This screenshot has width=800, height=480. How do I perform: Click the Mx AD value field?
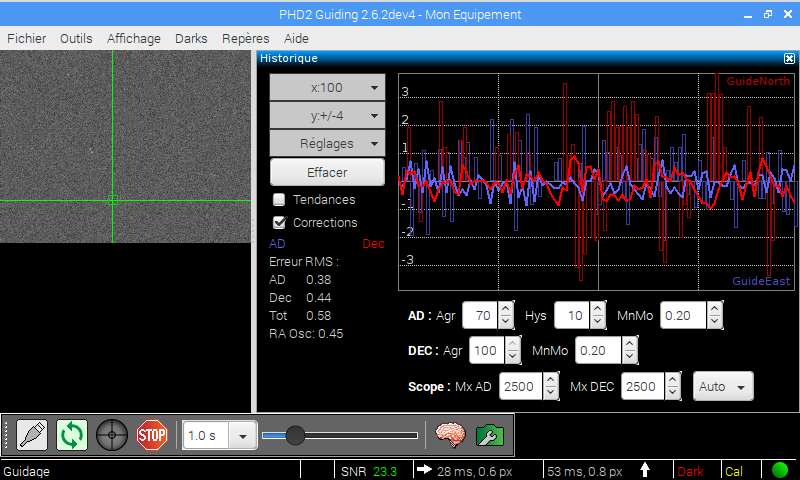click(x=521, y=386)
